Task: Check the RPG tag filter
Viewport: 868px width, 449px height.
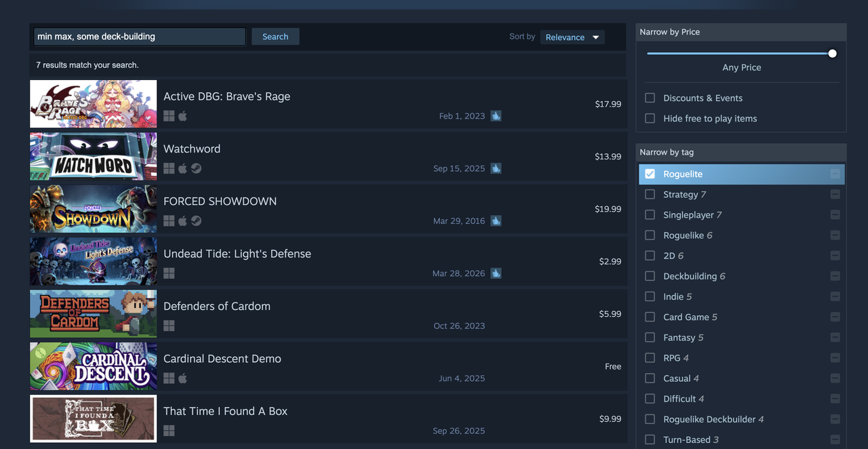Action: point(650,357)
